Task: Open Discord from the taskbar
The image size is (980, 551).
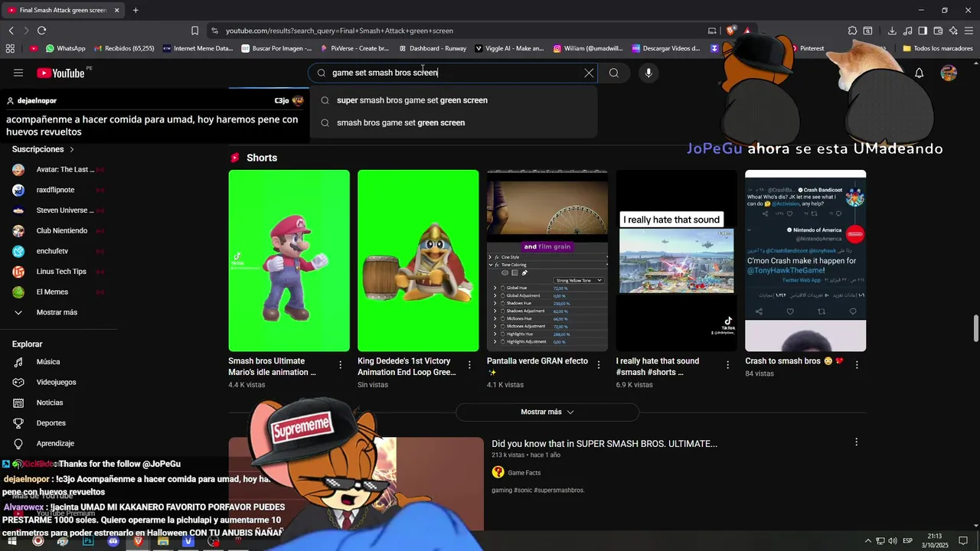Action: coord(113,541)
